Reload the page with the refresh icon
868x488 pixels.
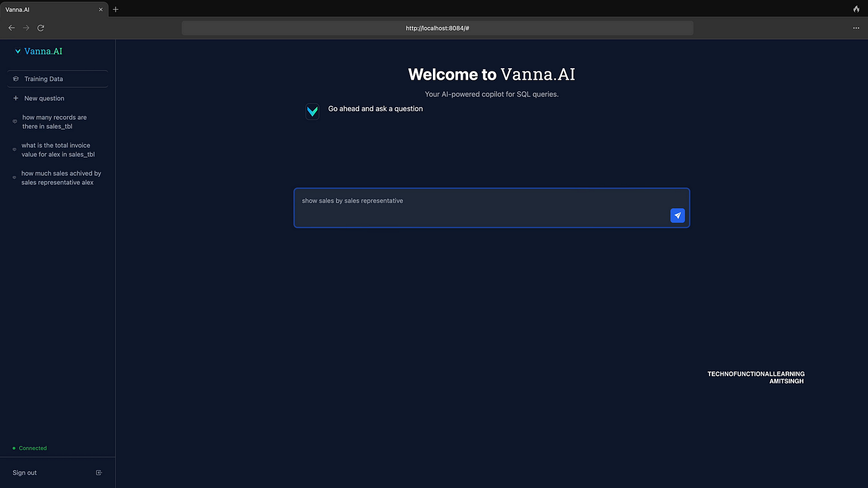pyautogui.click(x=41, y=28)
